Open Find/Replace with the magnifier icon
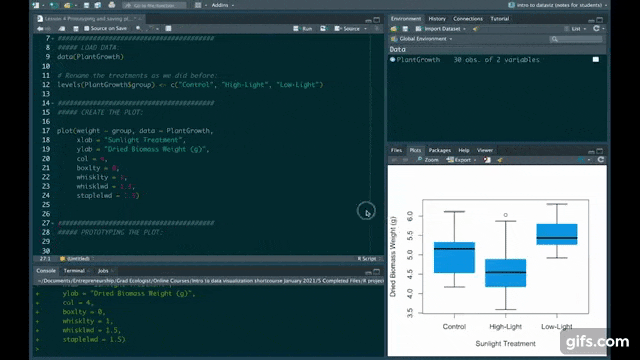Image resolution: width=640 pixels, height=360 pixels. (x=139, y=29)
